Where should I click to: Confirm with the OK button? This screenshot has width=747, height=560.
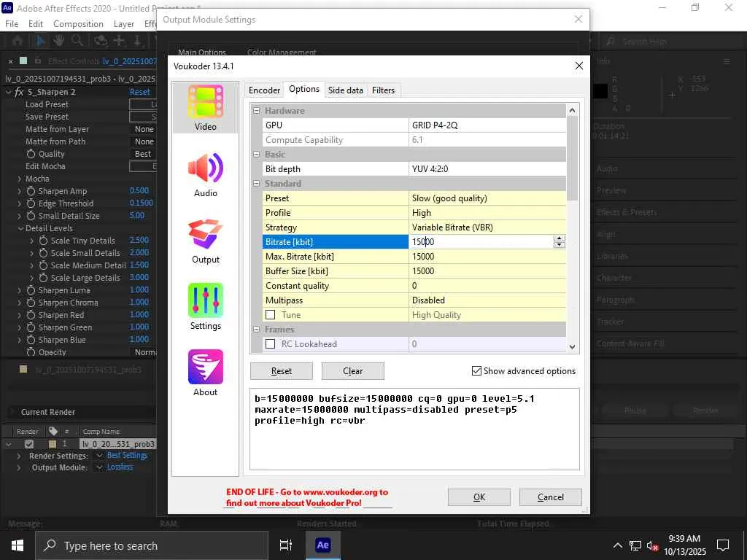point(479,497)
